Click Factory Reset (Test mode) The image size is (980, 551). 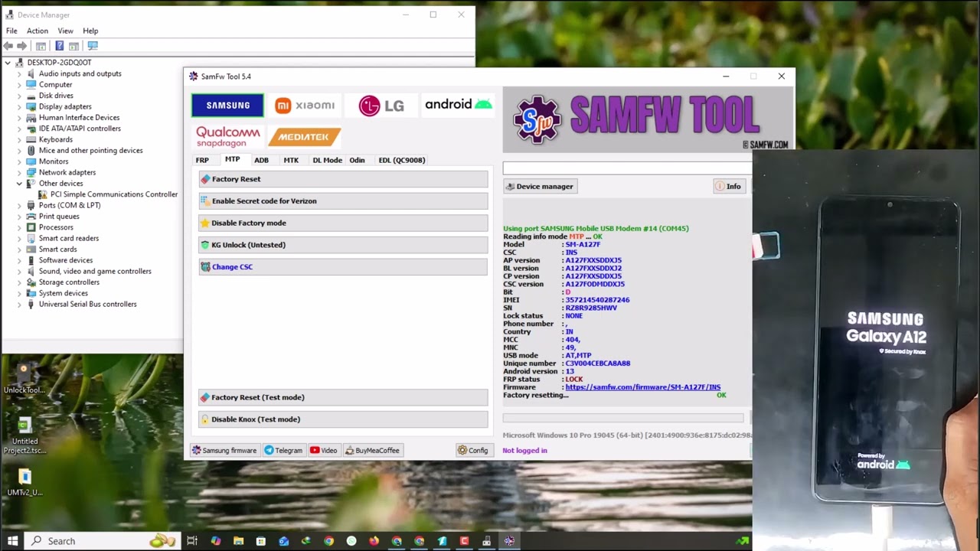pyautogui.click(x=343, y=397)
